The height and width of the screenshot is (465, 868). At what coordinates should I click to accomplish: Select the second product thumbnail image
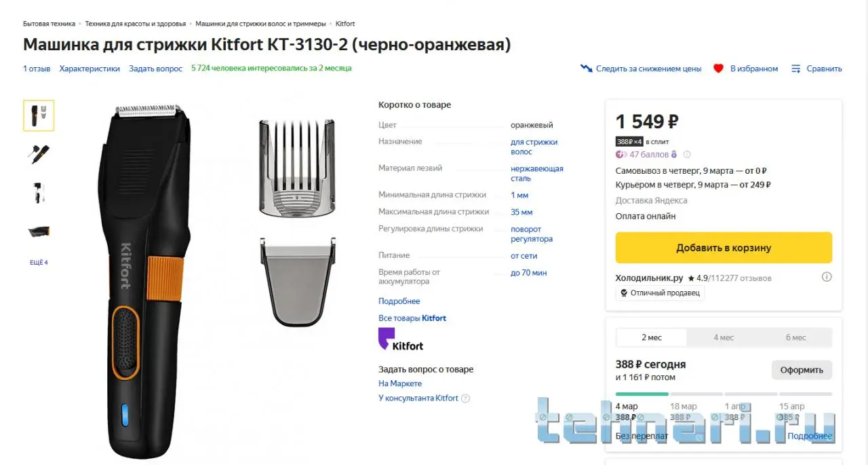coord(39,154)
